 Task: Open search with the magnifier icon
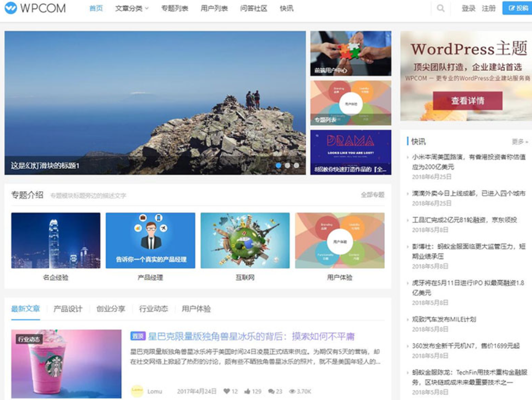tap(440, 8)
